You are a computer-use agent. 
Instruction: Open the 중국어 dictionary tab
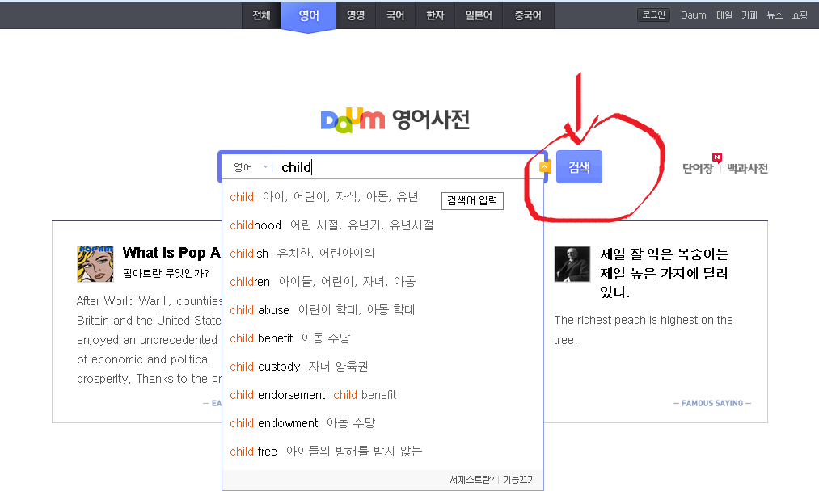click(528, 15)
